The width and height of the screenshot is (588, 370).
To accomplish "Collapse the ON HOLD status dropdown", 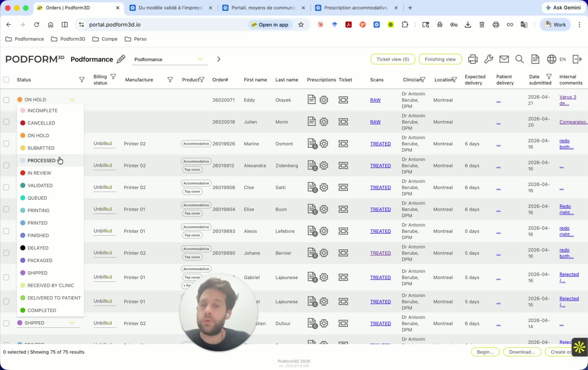I will [72, 100].
